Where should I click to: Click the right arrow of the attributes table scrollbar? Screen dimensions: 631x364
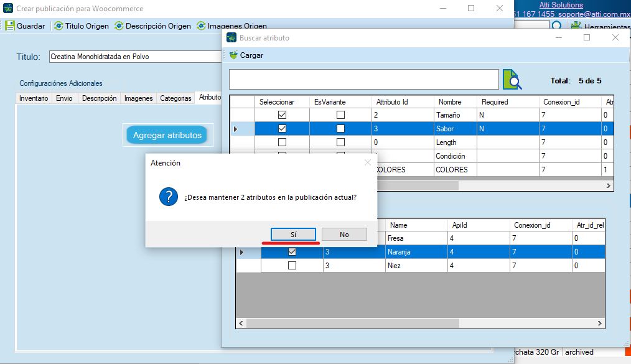pos(609,186)
